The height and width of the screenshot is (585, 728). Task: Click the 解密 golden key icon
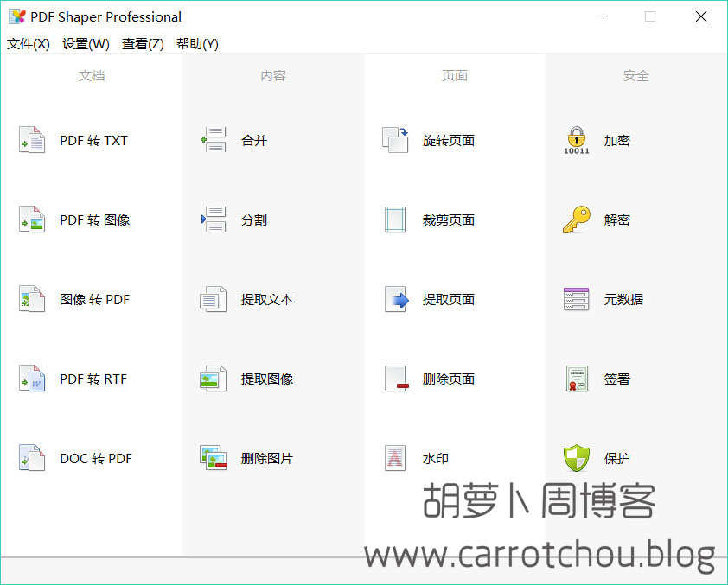(x=576, y=219)
